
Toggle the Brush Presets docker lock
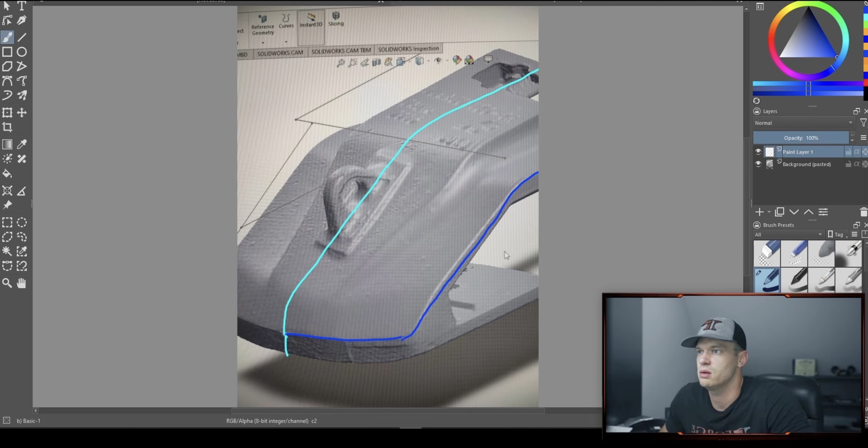click(x=757, y=225)
